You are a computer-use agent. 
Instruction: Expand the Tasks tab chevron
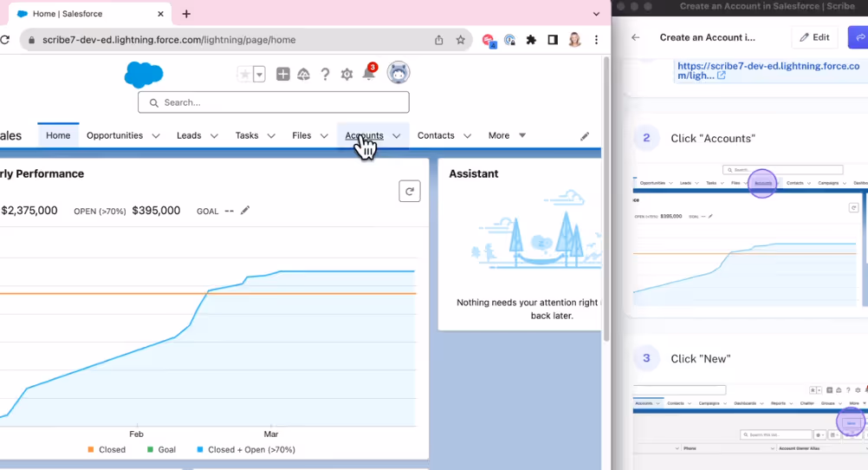271,136
